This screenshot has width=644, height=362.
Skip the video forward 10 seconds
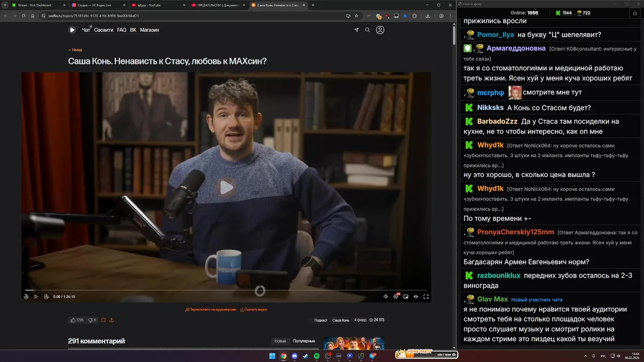point(46,297)
